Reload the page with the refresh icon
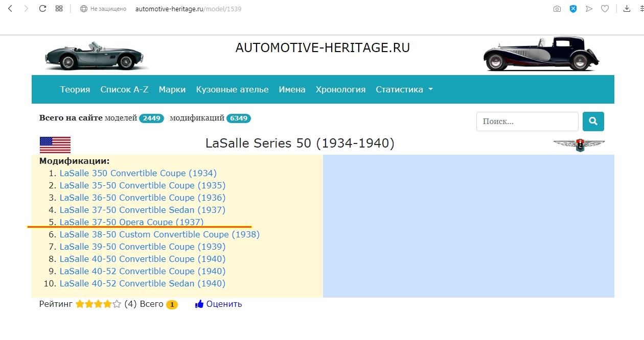This screenshot has width=644, height=340. coord(43,9)
